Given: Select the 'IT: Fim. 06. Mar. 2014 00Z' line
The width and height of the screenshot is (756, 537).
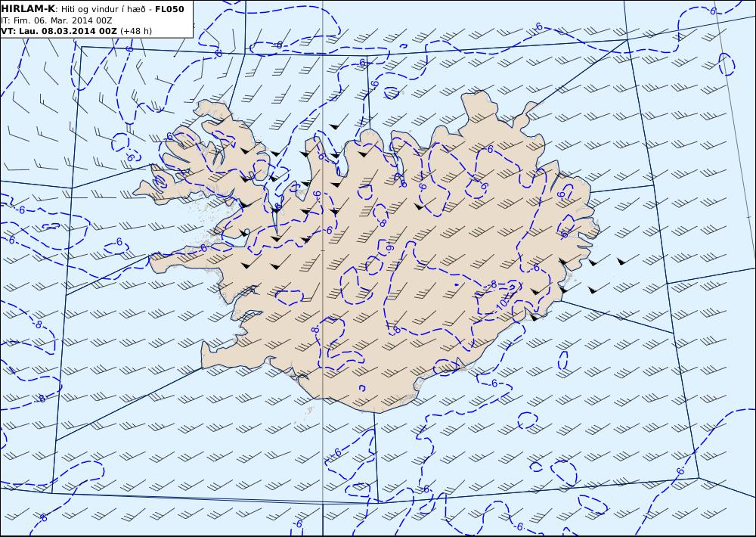Looking at the screenshot, I should click(57, 20).
